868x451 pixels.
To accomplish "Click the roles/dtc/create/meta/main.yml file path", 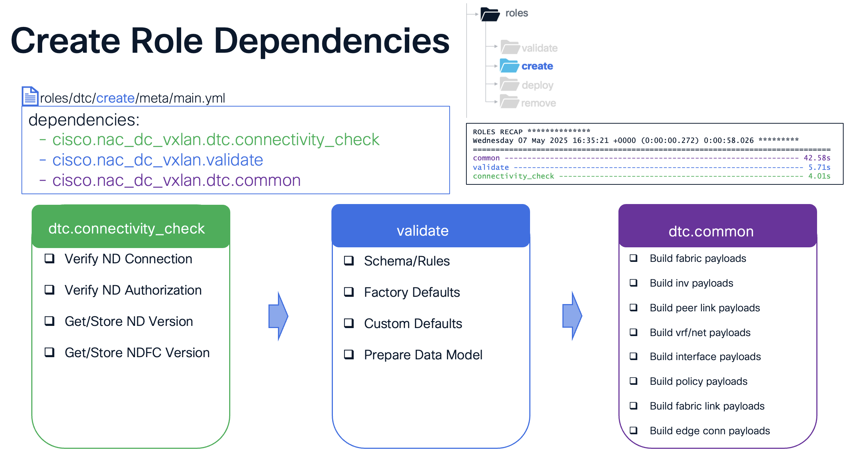I will tap(132, 98).
